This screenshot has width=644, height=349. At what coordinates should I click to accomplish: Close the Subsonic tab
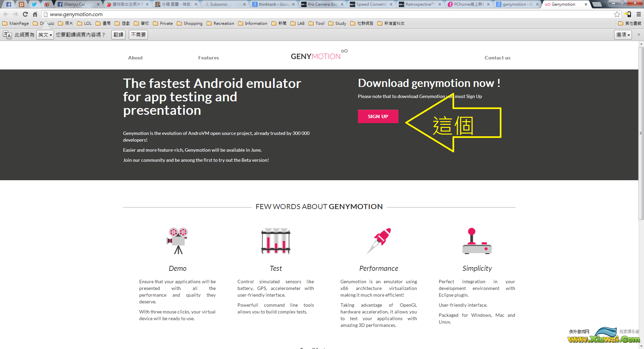[x=244, y=4]
